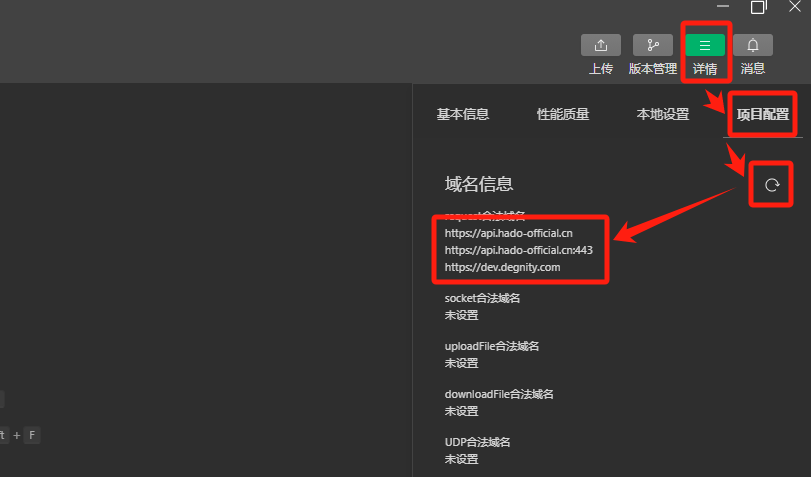The height and width of the screenshot is (477, 811).
Task: Click the F shortcut key hint
Action: (32, 435)
